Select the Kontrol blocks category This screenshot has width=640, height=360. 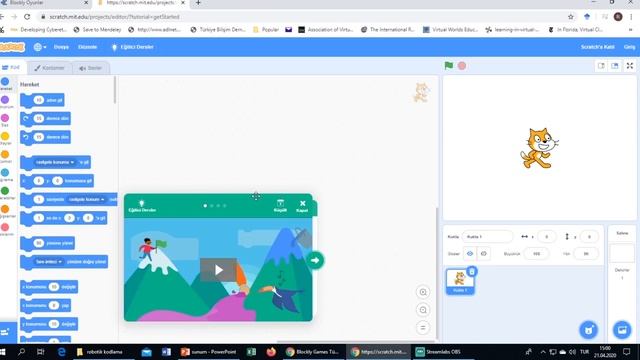click(5, 157)
